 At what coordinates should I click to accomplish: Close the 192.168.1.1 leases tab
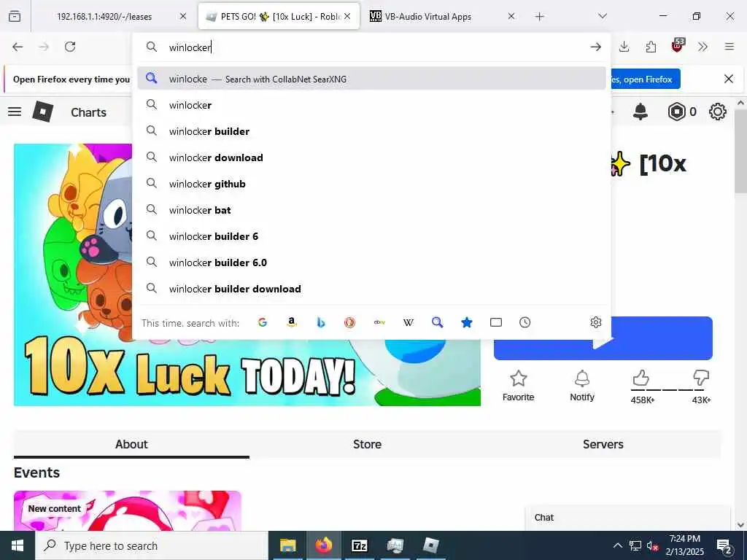[x=183, y=16]
